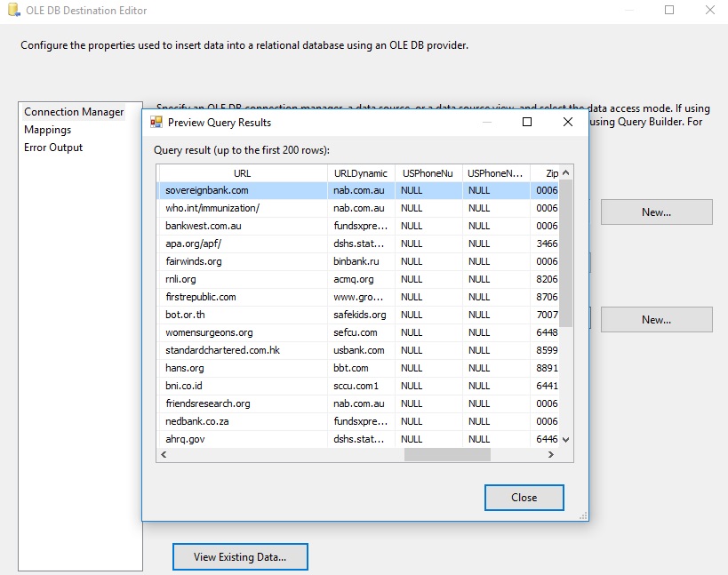Click the firstrepublic.com cell

tap(243, 297)
